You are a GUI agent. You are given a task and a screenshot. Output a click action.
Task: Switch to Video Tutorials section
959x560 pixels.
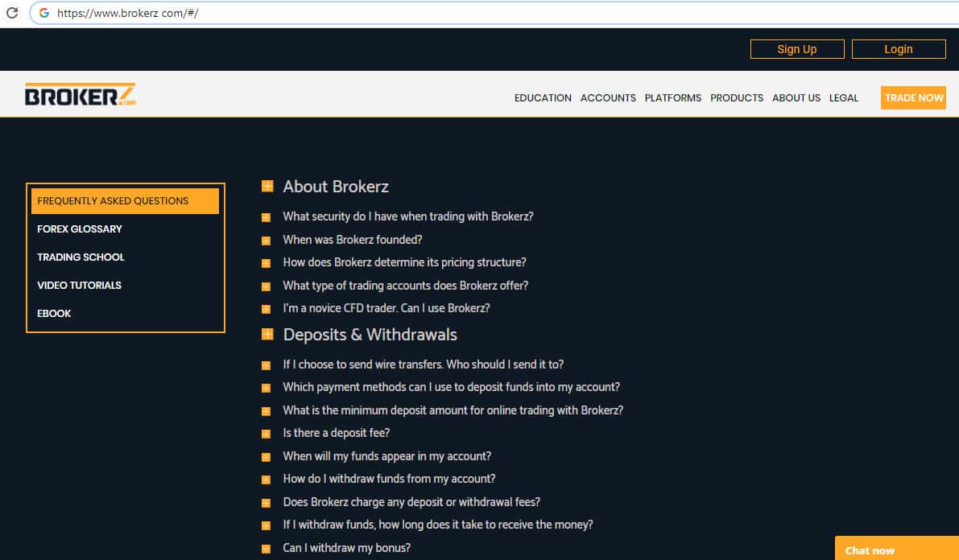(x=79, y=286)
